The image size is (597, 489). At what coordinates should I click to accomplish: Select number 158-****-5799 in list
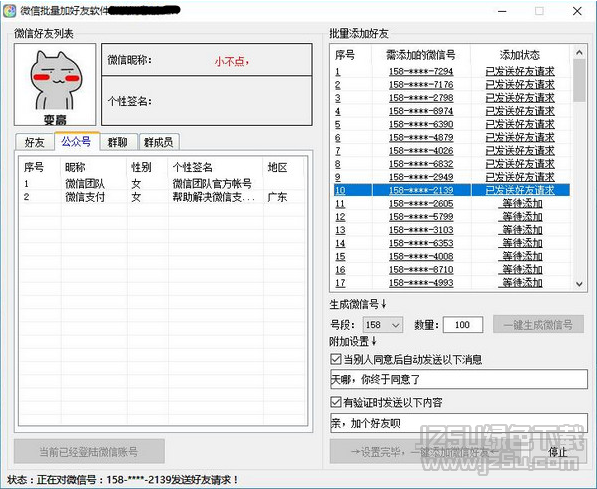coord(421,217)
